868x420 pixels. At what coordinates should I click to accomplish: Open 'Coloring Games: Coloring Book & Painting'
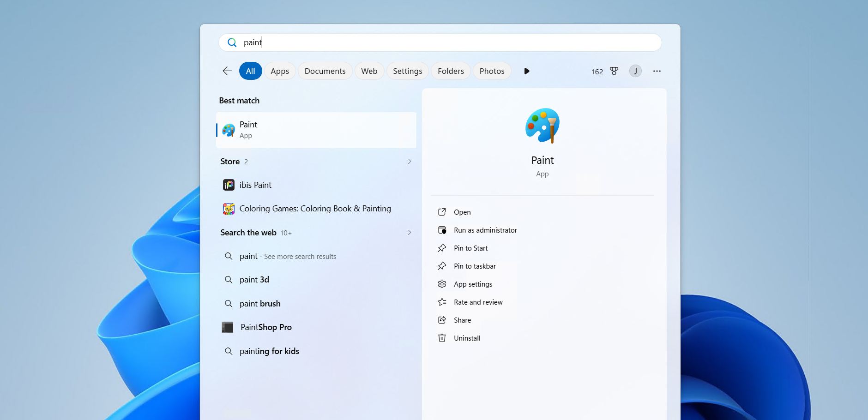316,209
